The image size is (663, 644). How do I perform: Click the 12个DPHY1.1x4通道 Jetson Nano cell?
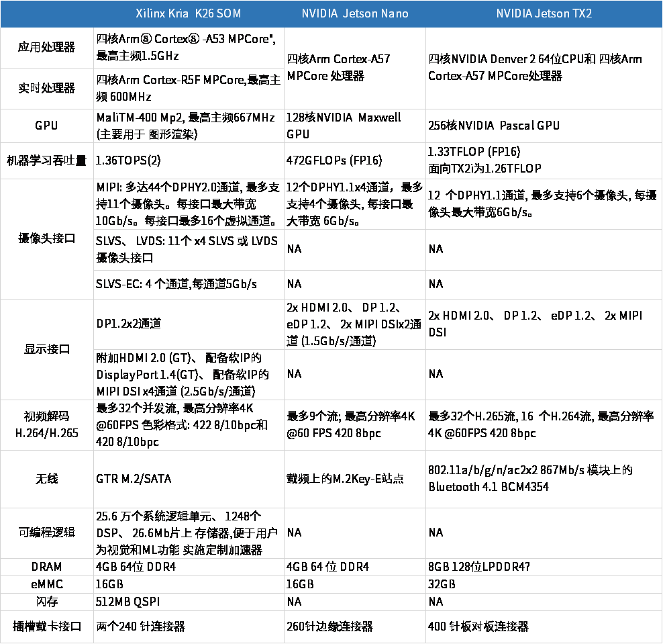tap(354, 204)
